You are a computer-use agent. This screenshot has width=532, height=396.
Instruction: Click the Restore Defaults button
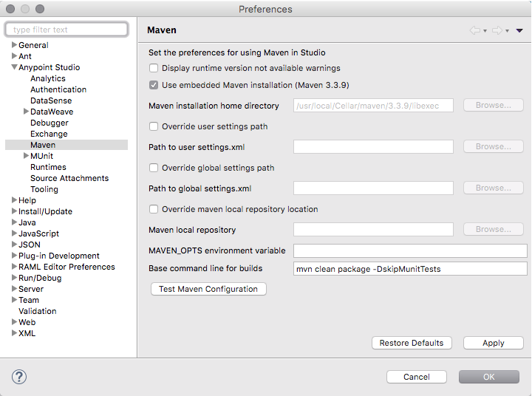point(411,343)
